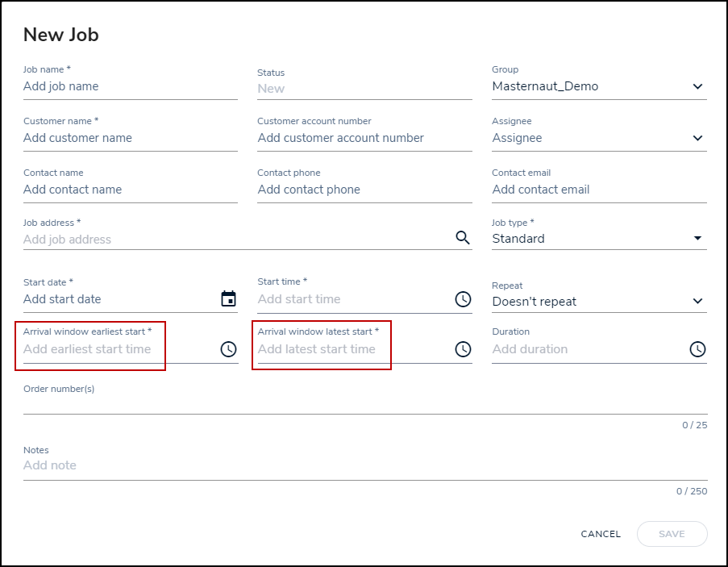This screenshot has width=728, height=567.
Task: Click the Cancel button
Action: pos(601,534)
